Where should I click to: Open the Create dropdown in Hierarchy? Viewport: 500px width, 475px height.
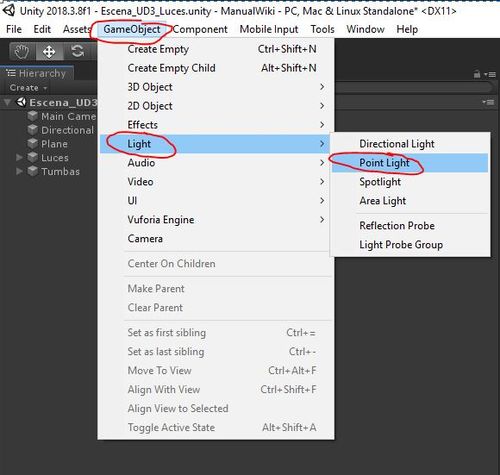(x=28, y=88)
